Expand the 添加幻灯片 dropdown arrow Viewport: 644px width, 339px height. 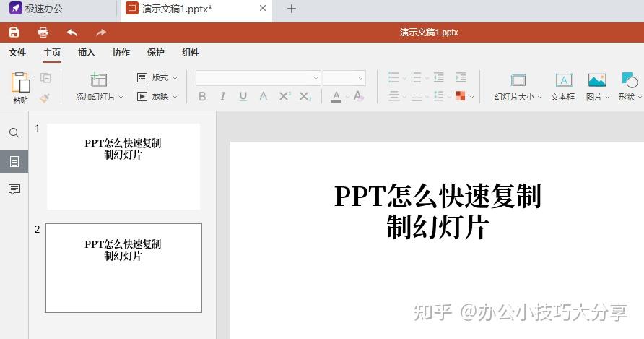121,97
